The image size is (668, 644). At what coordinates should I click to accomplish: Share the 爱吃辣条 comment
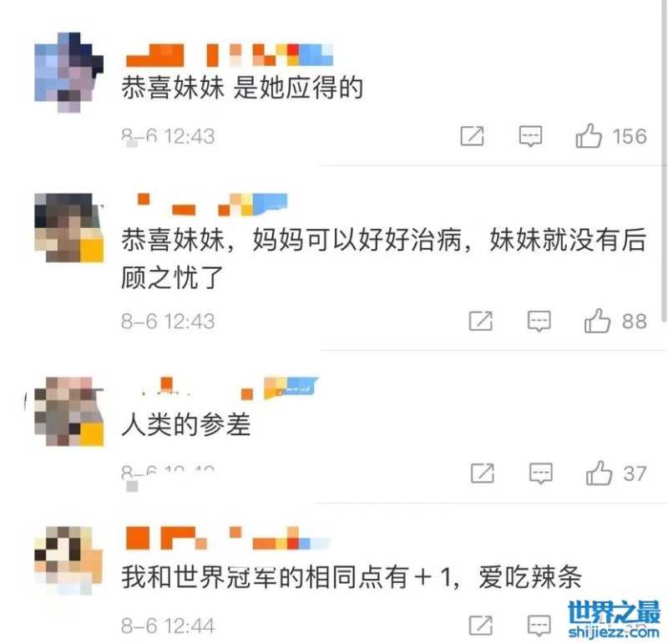tap(481, 626)
